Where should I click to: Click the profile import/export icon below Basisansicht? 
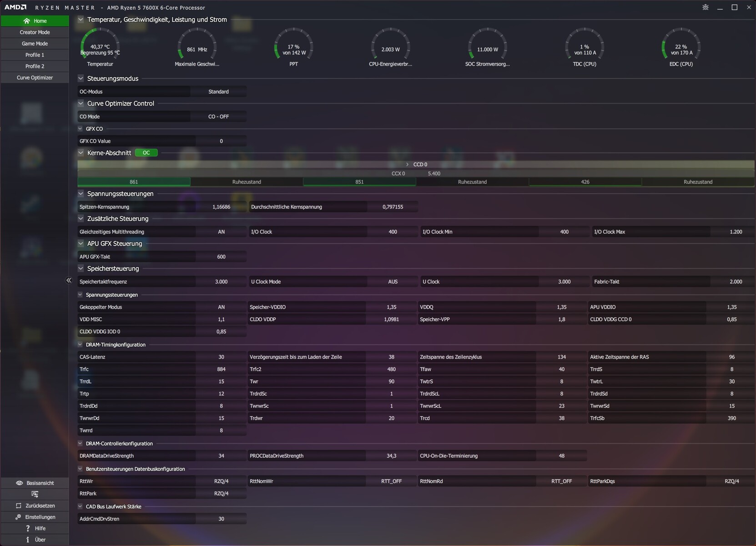click(x=35, y=494)
